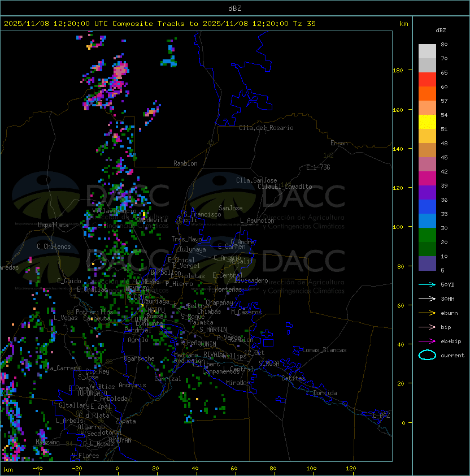Screen dimensions: 470x476
Task: Click the 'L_Dormida' place label
Action: 321,393
